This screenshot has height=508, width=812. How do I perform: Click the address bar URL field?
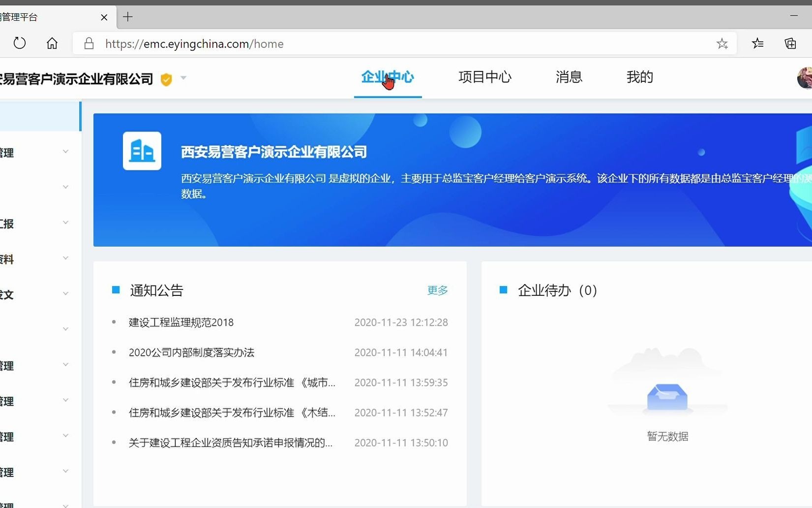coord(403,43)
